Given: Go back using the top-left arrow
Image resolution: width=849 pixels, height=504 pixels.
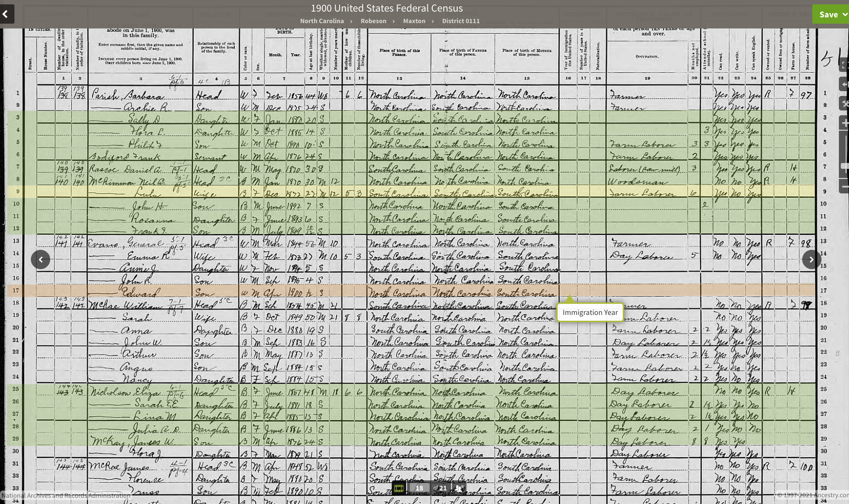Looking at the screenshot, I should (x=6, y=14).
